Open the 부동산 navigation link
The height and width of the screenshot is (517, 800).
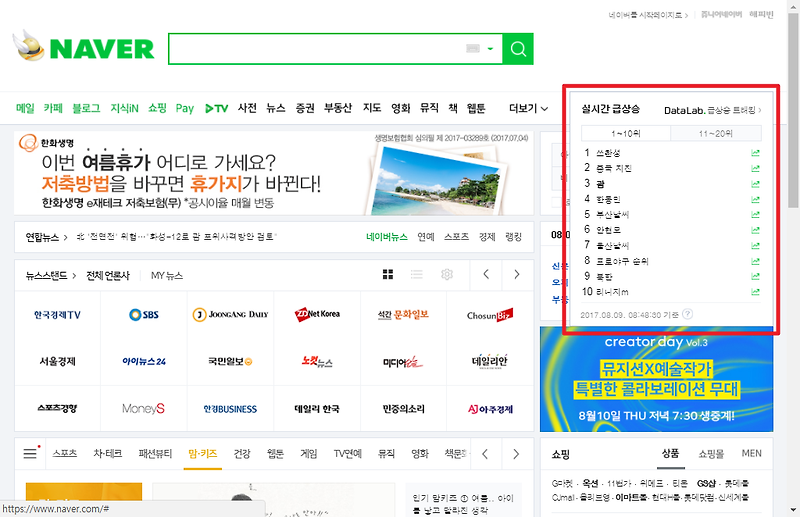pos(338,108)
